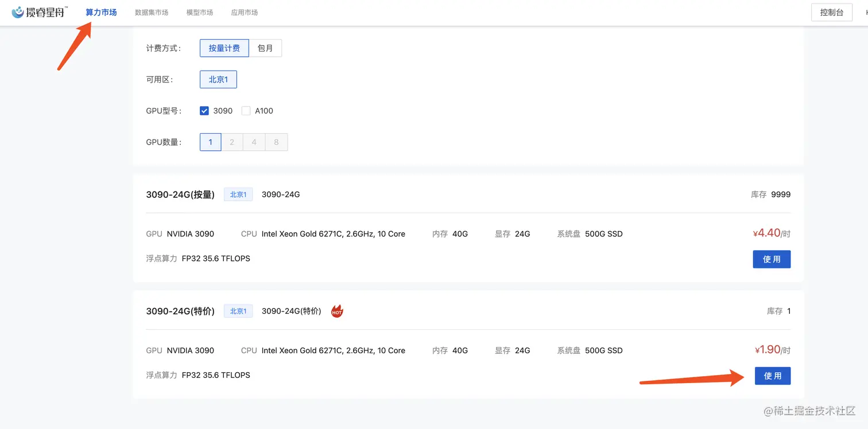Open the 控制台 console button
Image resolution: width=868 pixels, height=429 pixels.
pos(831,12)
